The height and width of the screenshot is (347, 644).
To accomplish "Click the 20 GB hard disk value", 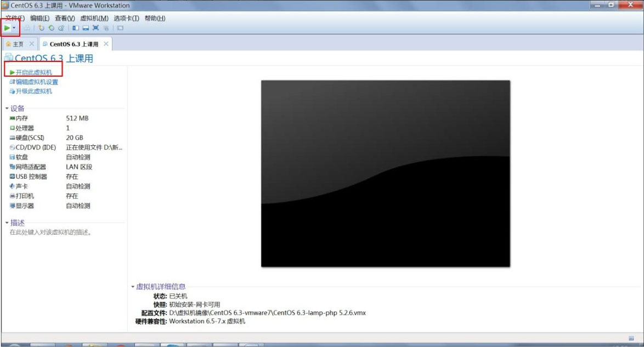I will click(x=75, y=138).
